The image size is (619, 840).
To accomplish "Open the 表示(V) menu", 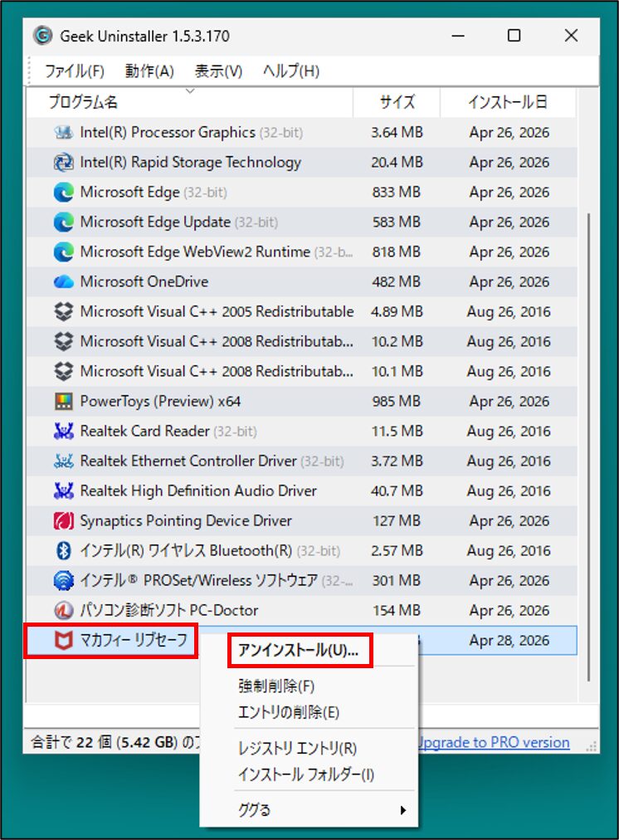I will pyautogui.click(x=218, y=71).
